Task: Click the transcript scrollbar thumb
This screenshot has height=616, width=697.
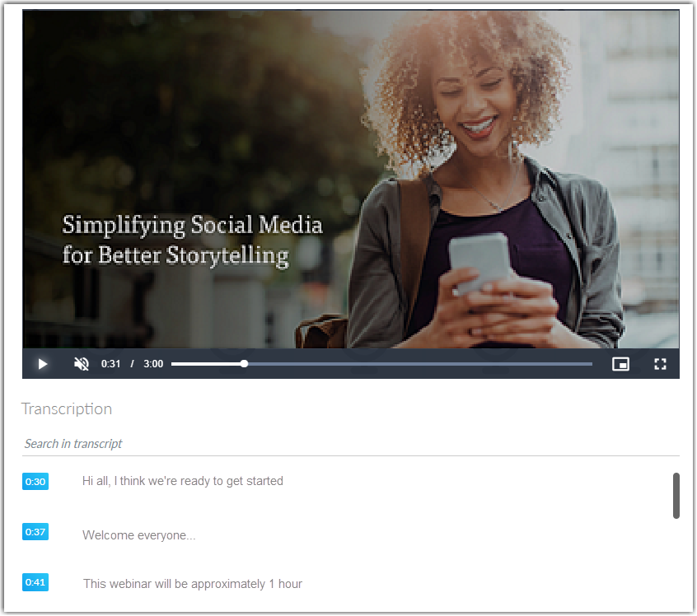Action: point(676,496)
